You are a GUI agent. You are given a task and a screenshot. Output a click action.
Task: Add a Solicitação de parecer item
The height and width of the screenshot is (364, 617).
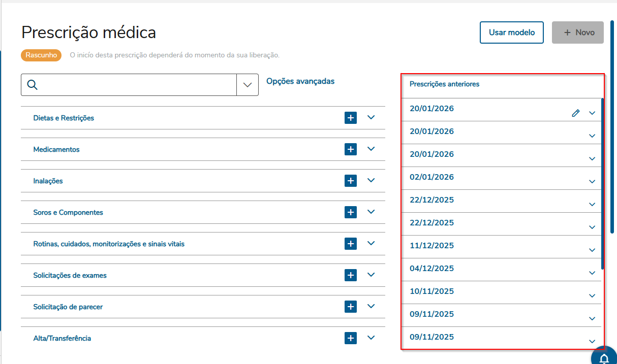coord(351,307)
